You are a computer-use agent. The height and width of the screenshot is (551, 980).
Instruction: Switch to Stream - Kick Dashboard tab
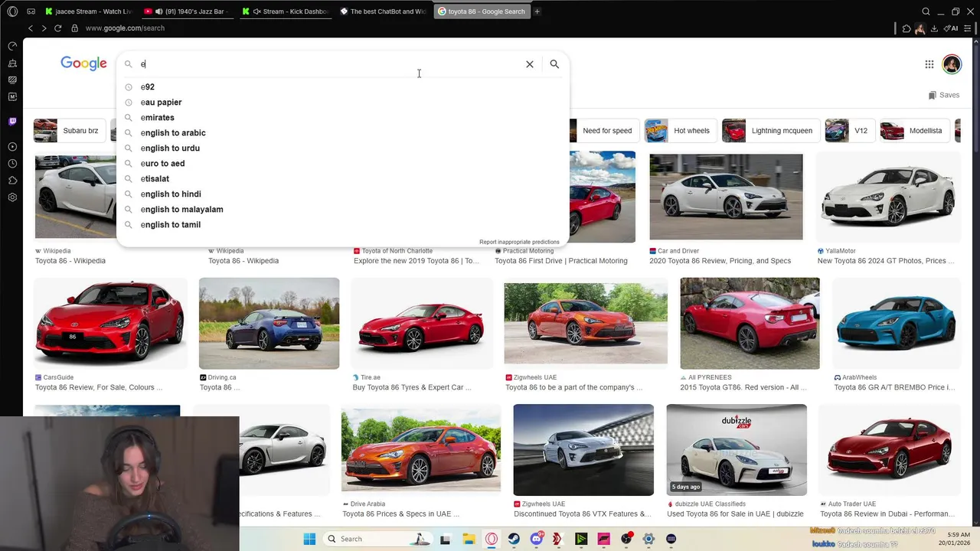pyautogui.click(x=285, y=11)
